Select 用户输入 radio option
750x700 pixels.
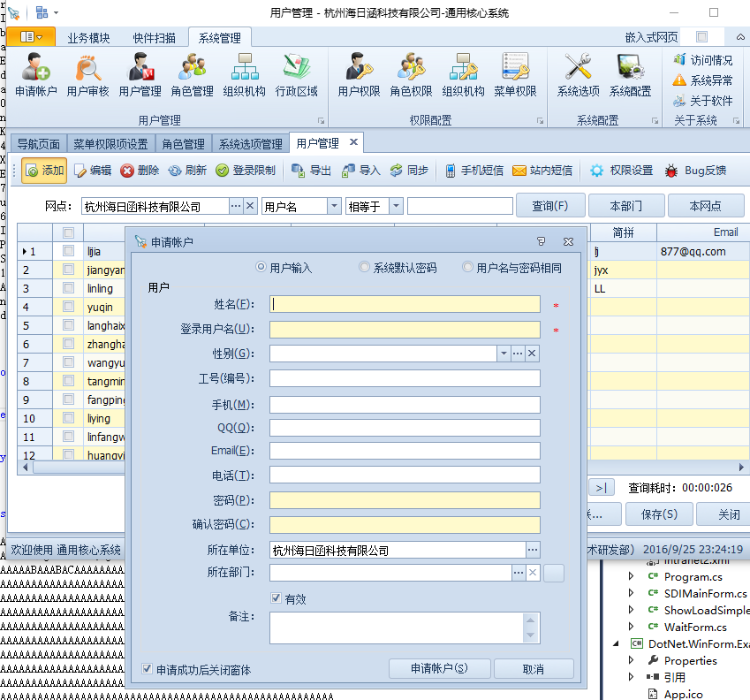261,267
